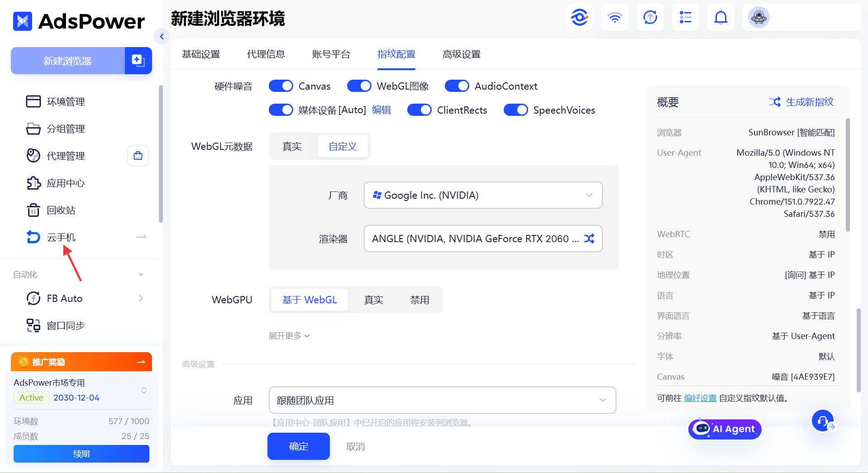This screenshot has width=868, height=473.
Task: Open 云手机 in the sidebar
Action: (x=61, y=237)
